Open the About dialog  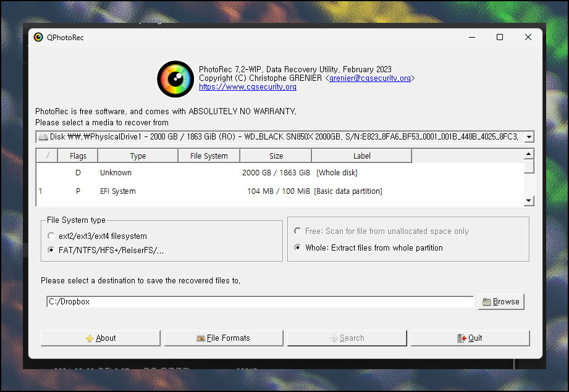pyautogui.click(x=101, y=338)
